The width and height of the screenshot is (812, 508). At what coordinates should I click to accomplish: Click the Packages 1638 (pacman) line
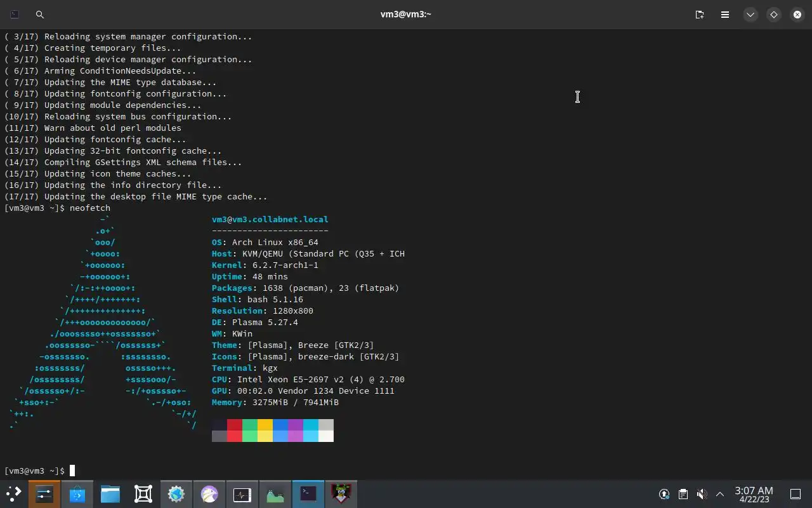pyautogui.click(x=306, y=288)
